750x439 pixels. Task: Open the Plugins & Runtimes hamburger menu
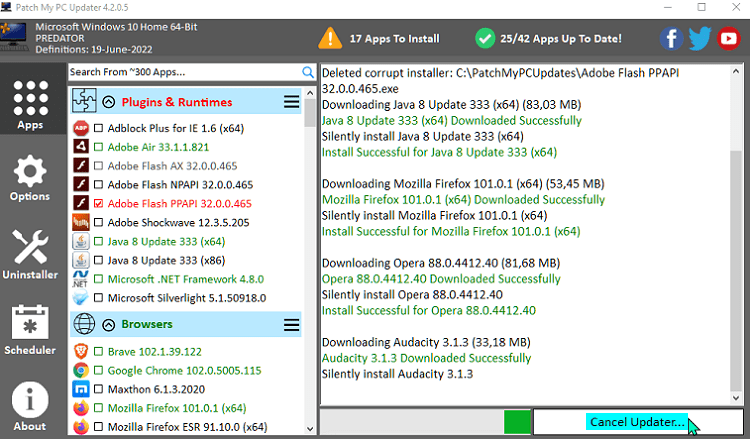click(x=291, y=102)
